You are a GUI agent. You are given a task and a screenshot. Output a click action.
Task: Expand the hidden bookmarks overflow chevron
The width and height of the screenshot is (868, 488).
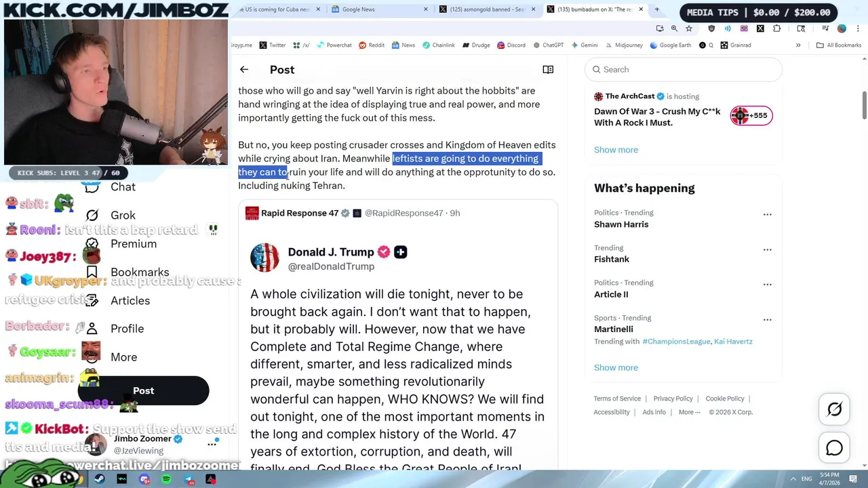point(798,45)
